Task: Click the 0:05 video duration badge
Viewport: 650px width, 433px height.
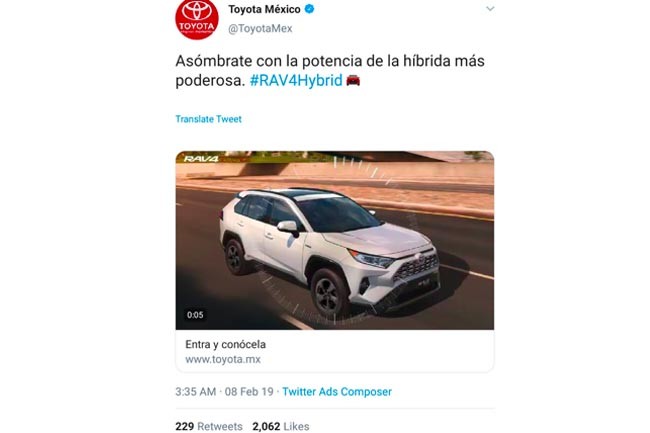Action: 195,315
